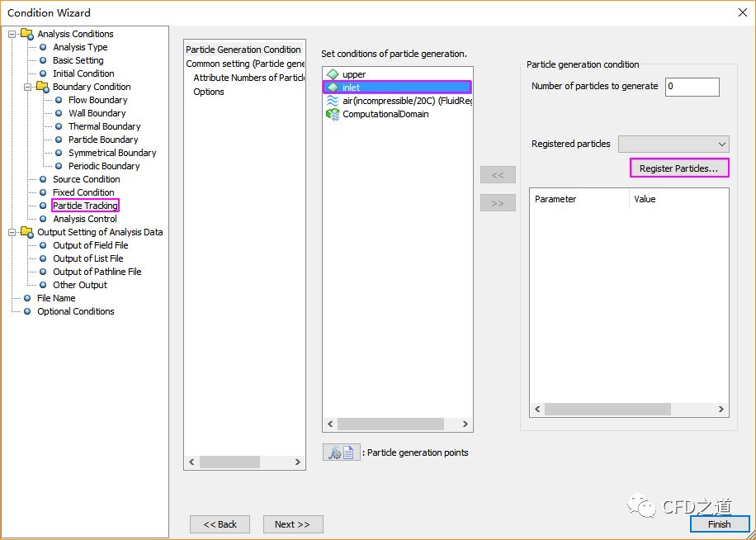756x540 pixels.
Task: Click the region list scroll left arrow
Action: coord(330,424)
